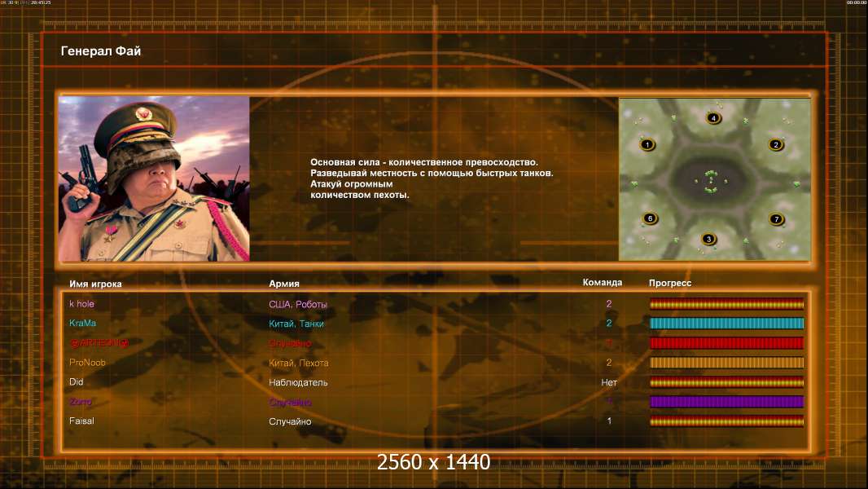Click the timer readout in the top-right corner

click(x=856, y=2)
